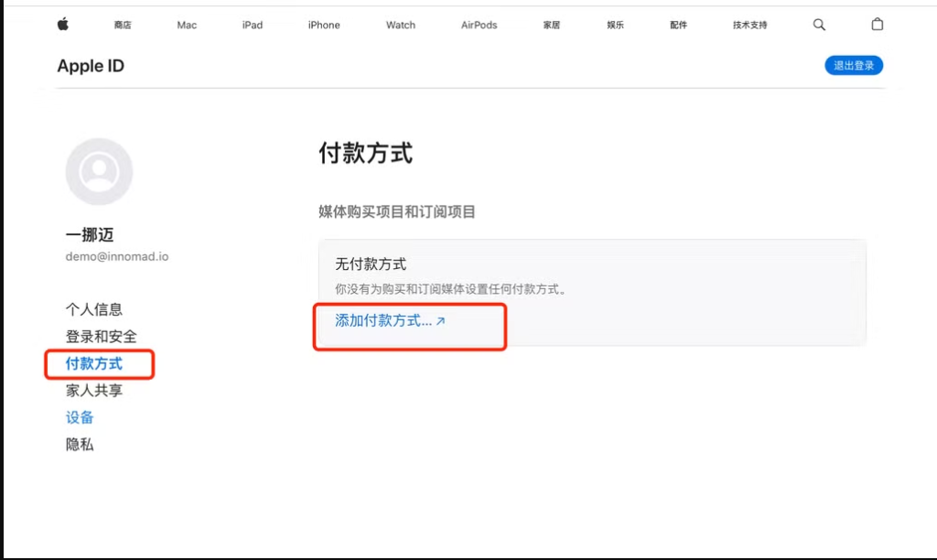This screenshot has height=560, width=937.
Task: Click 配件 in the top menu
Action: pos(678,26)
